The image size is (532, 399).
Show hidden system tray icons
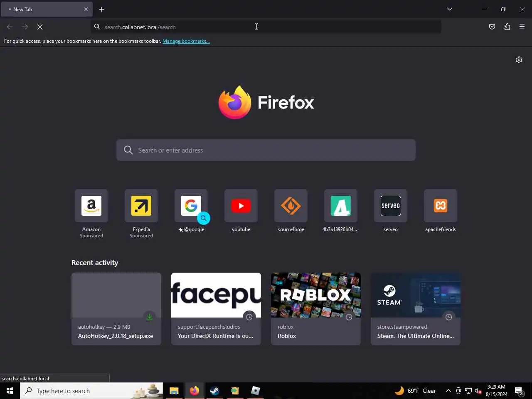coord(448,391)
